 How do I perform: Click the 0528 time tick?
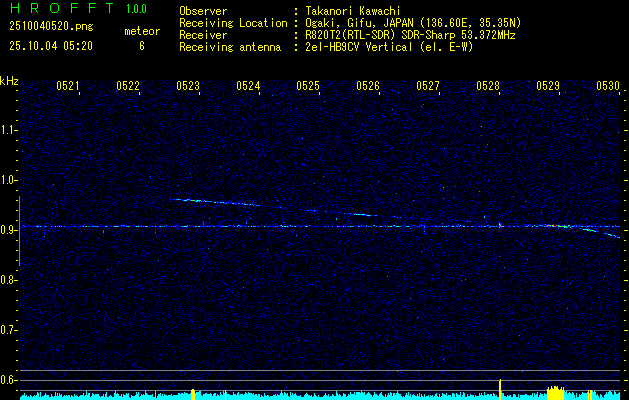click(x=488, y=86)
